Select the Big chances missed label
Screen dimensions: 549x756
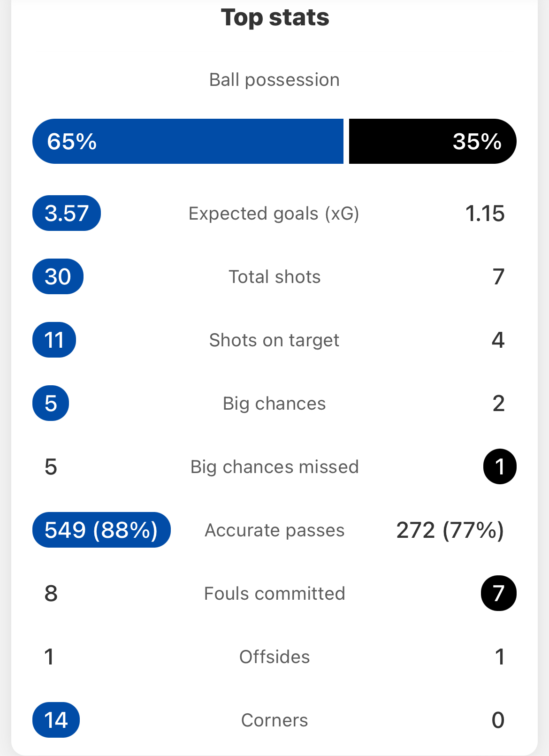coord(274,467)
